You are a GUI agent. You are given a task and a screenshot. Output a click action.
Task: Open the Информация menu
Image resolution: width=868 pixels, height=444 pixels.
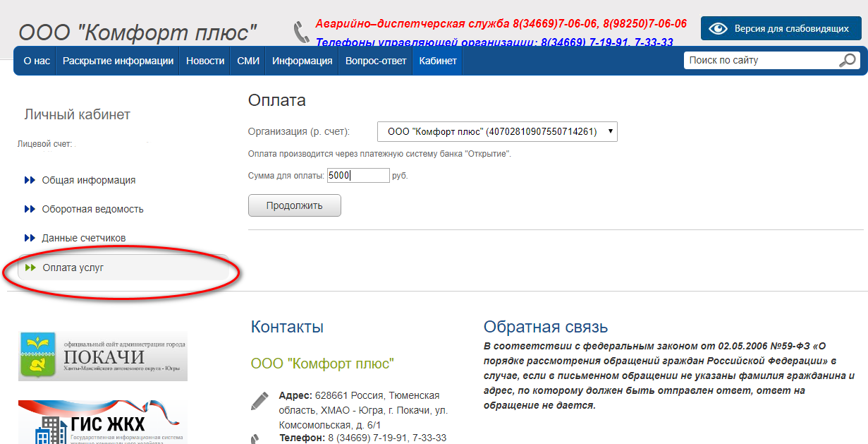[302, 61]
